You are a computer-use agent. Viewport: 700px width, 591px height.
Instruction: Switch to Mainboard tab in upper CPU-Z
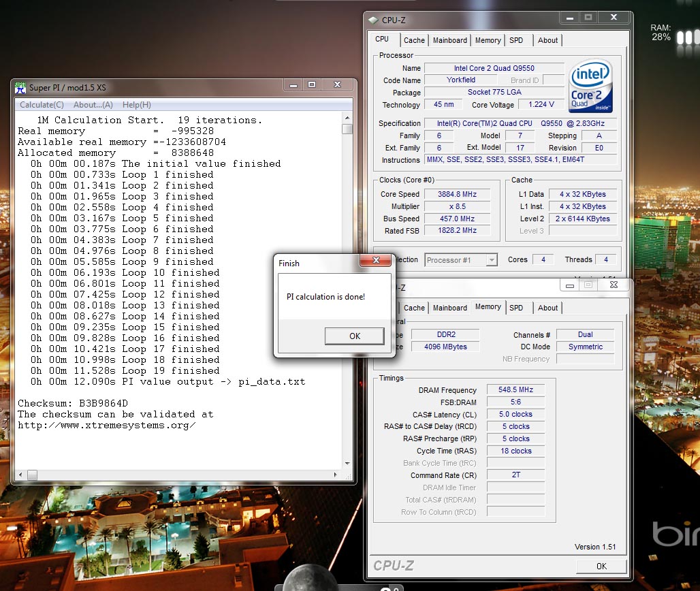click(x=450, y=40)
